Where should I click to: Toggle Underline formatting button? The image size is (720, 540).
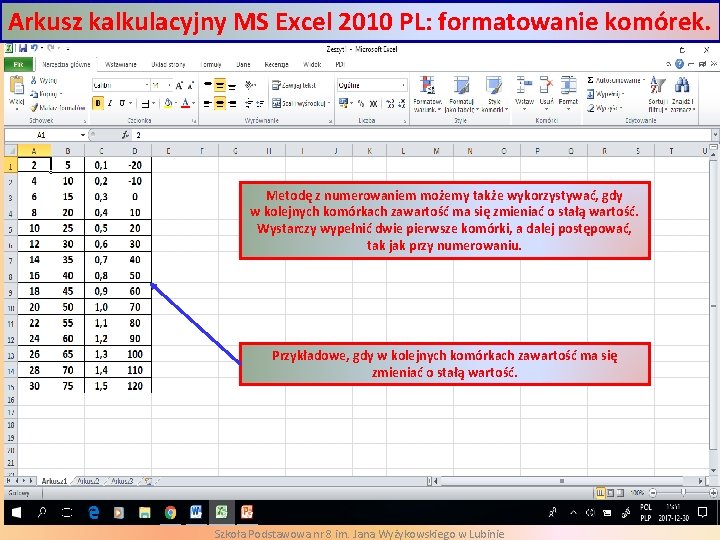click(x=122, y=103)
